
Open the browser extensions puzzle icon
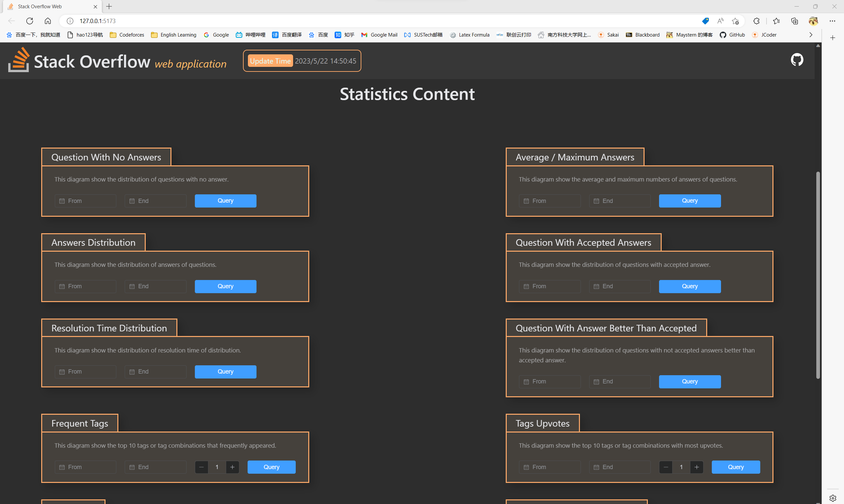(x=756, y=21)
